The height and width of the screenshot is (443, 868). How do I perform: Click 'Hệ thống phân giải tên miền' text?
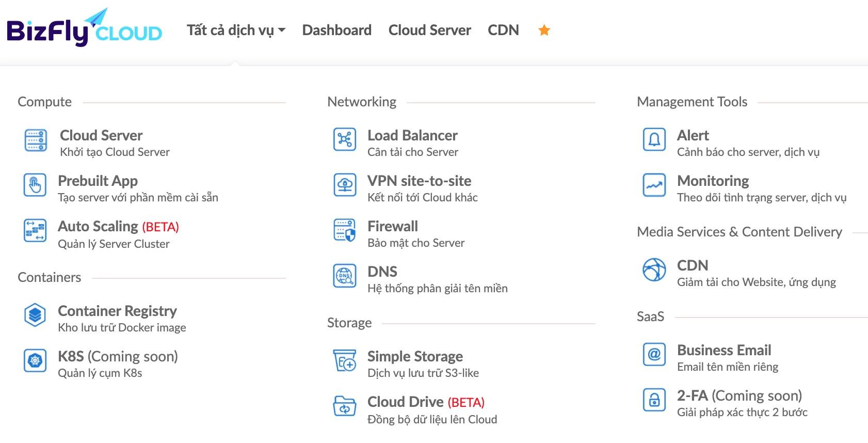tap(438, 288)
